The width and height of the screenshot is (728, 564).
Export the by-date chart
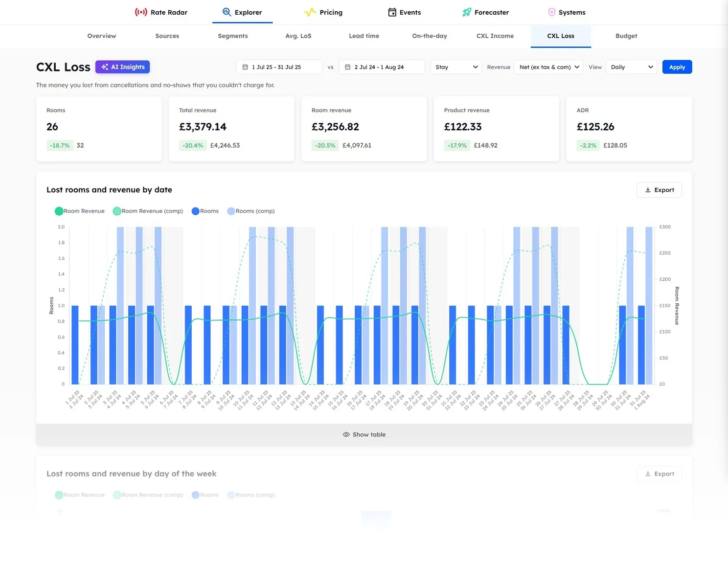coord(659,190)
